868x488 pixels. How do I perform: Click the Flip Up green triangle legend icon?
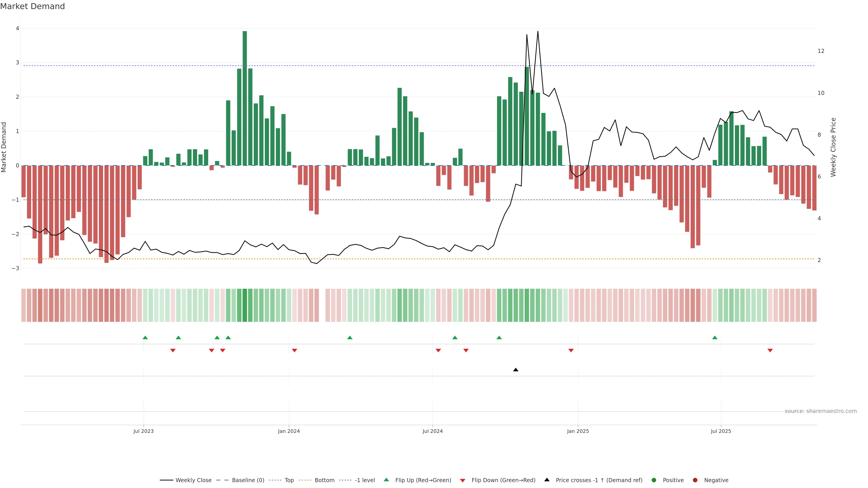(387, 480)
